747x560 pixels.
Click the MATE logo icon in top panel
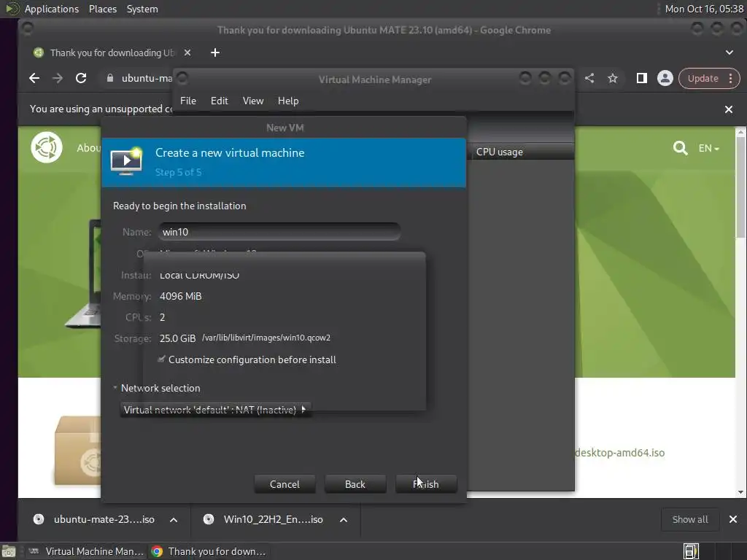[x=12, y=9]
